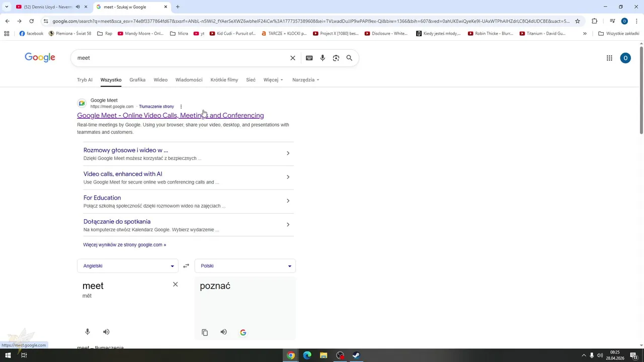Open the Chrome profile avatar in the toolbar
Viewport: 644px width, 362px height.
point(624,21)
